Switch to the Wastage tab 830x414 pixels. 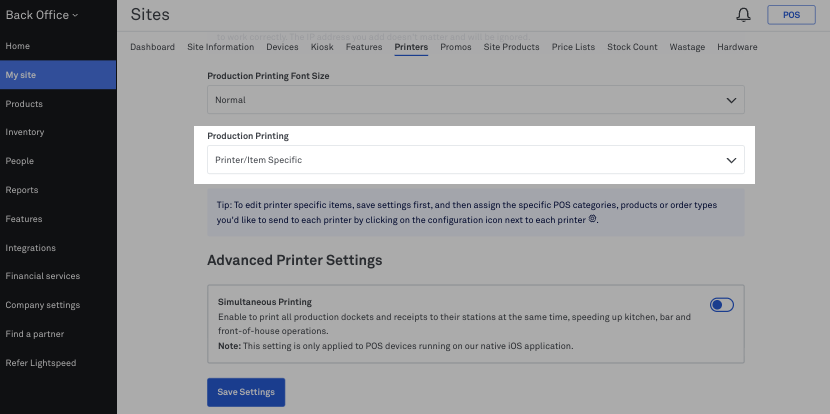pyautogui.click(x=687, y=47)
